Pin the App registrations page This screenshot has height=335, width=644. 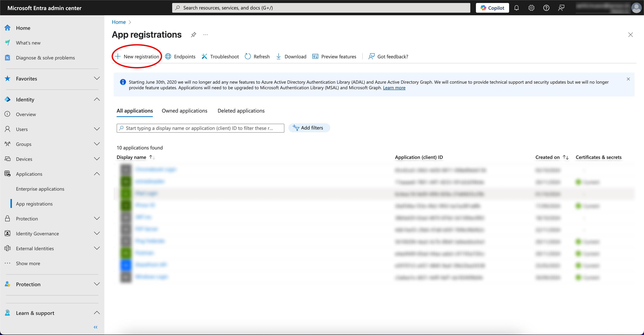(x=193, y=35)
